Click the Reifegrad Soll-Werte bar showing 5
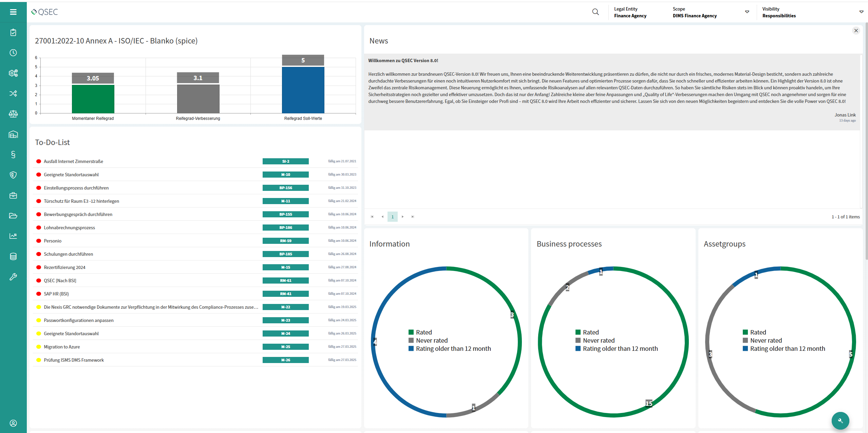The width and height of the screenshot is (868, 433). [303, 90]
